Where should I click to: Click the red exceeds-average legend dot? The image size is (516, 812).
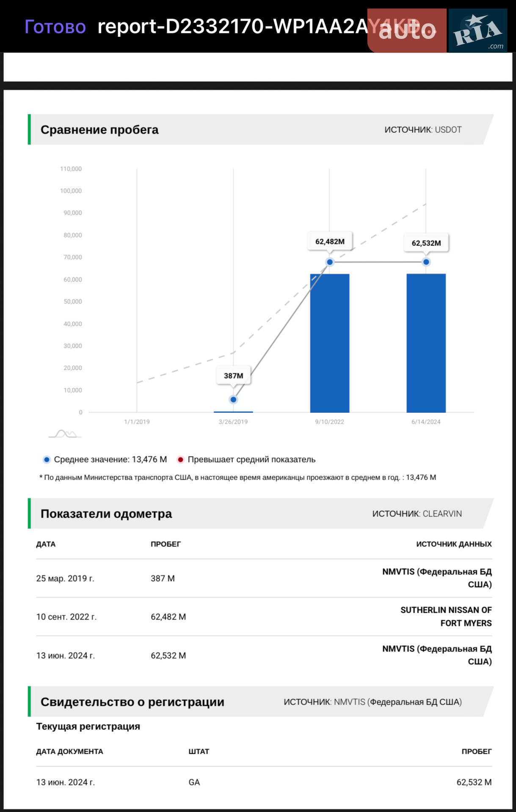180,459
